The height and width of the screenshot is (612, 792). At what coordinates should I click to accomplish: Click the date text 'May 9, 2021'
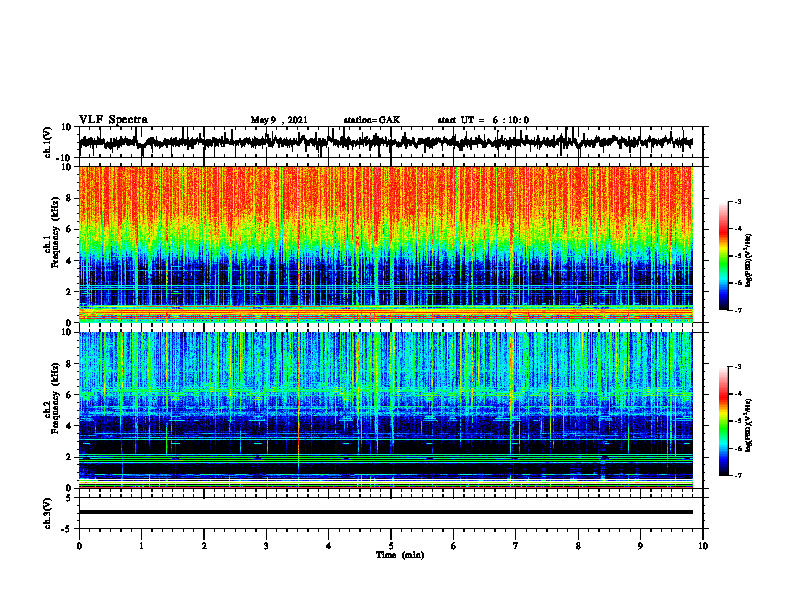[x=279, y=120]
